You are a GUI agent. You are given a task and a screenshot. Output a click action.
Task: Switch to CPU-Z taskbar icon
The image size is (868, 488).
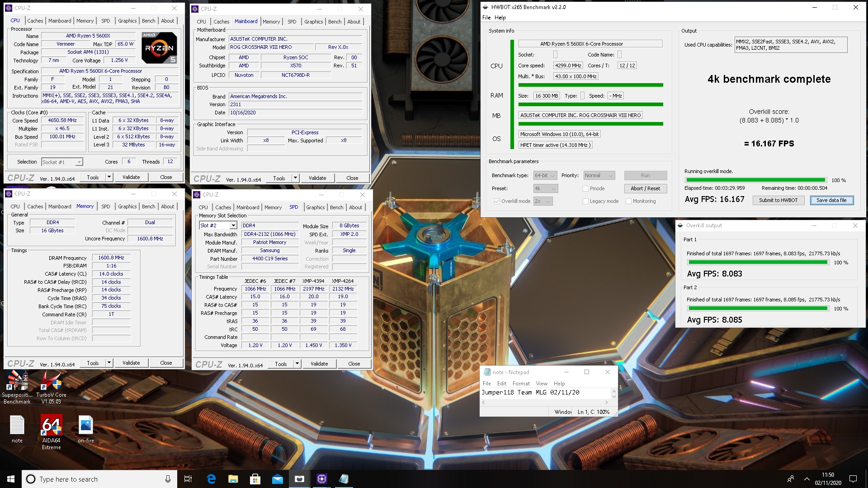click(x=321, y=479)
